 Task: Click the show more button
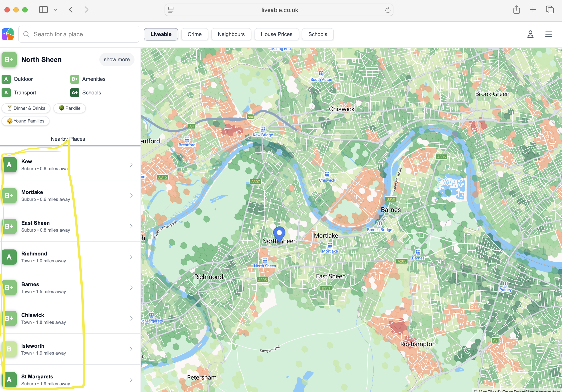tap(116, 59)
